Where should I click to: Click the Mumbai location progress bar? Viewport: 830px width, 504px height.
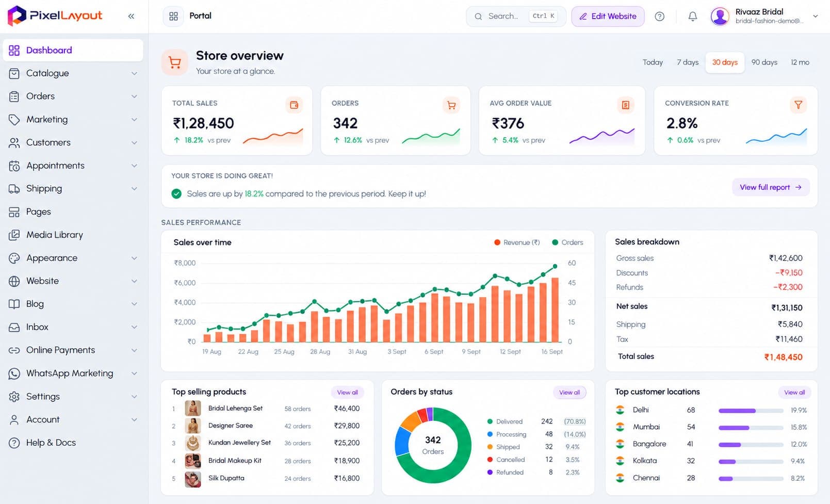coord(751,428)
